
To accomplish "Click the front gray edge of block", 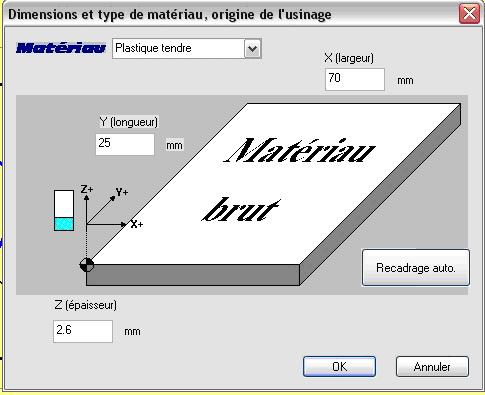I will click(x=193, y=275).
